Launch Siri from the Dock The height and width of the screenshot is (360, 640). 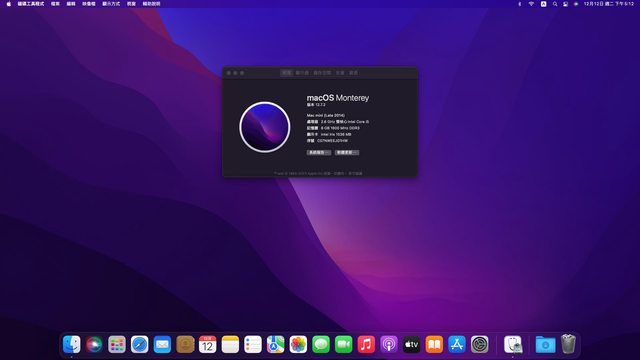click(x=94, y=344)
